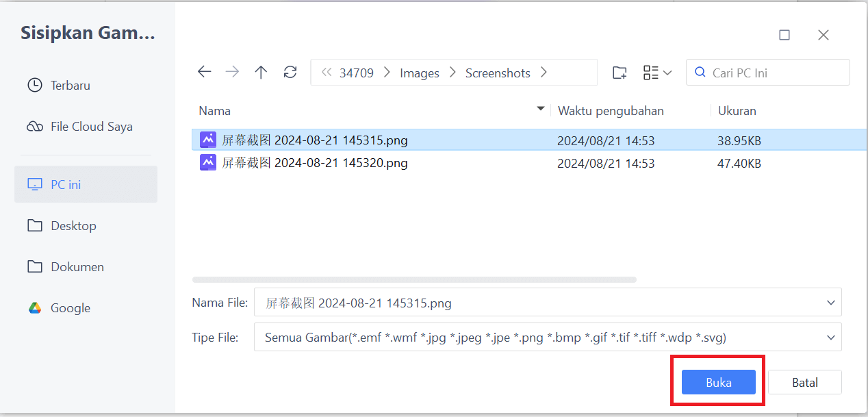Viewport: 868px width, 417px height.
Task: Click the Batal button
Action: point(804,382)
